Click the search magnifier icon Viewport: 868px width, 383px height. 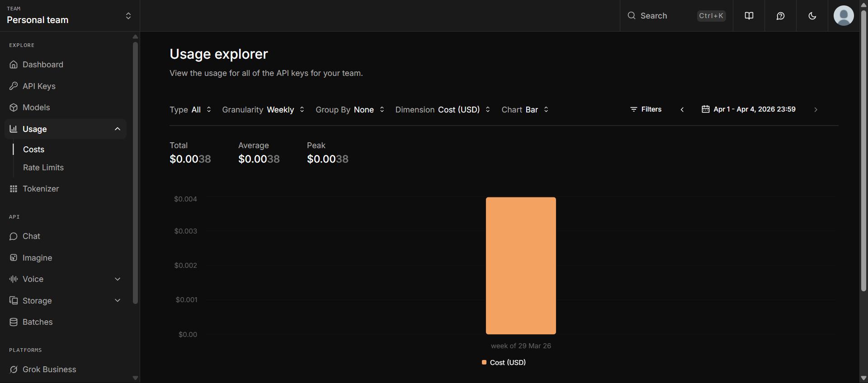632,16
